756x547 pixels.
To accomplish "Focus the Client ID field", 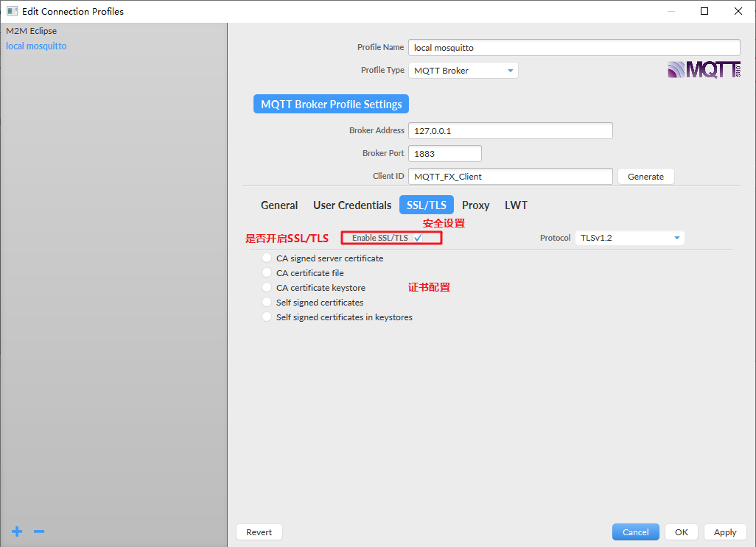I will click(x=511, y=176).
